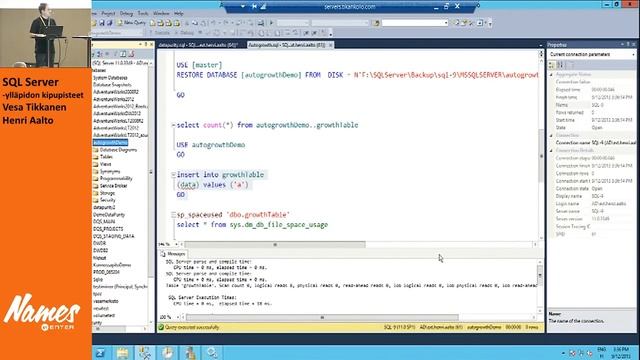
Task: Click the toolbar icon just left of the wide search box
Action: (376, 23)
